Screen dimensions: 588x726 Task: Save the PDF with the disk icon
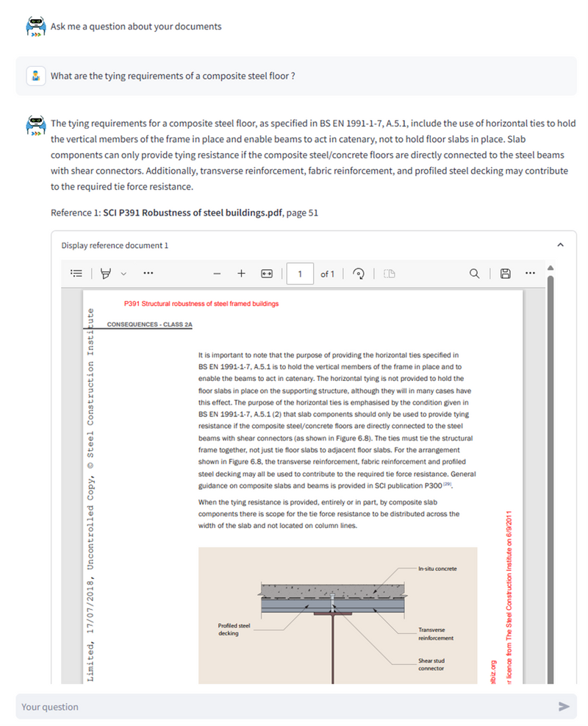coord(505,274)
